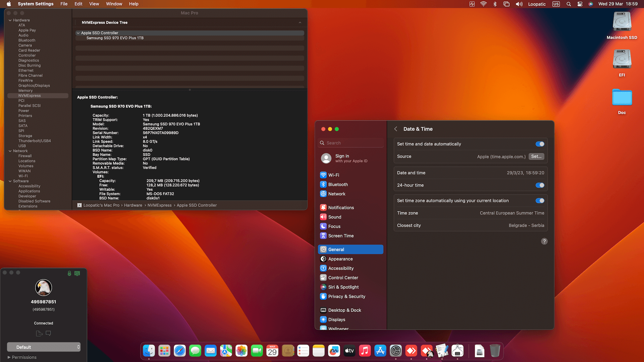Disable Set time and date automatically

pos(539,144)
